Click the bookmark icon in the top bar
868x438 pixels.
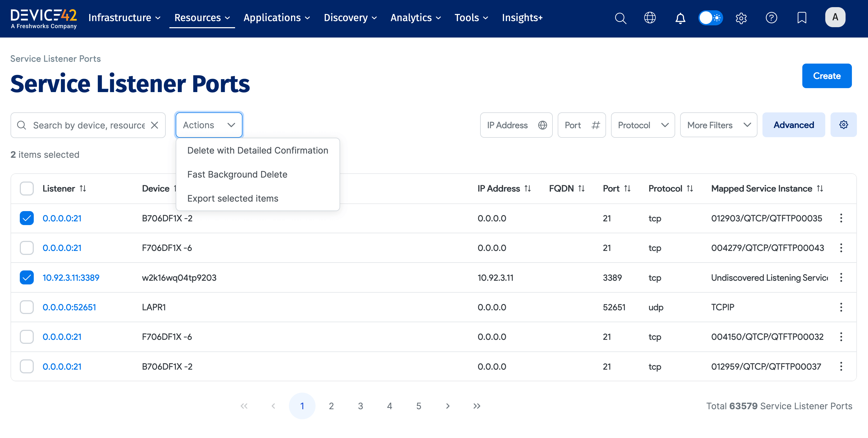coord(802,18)
